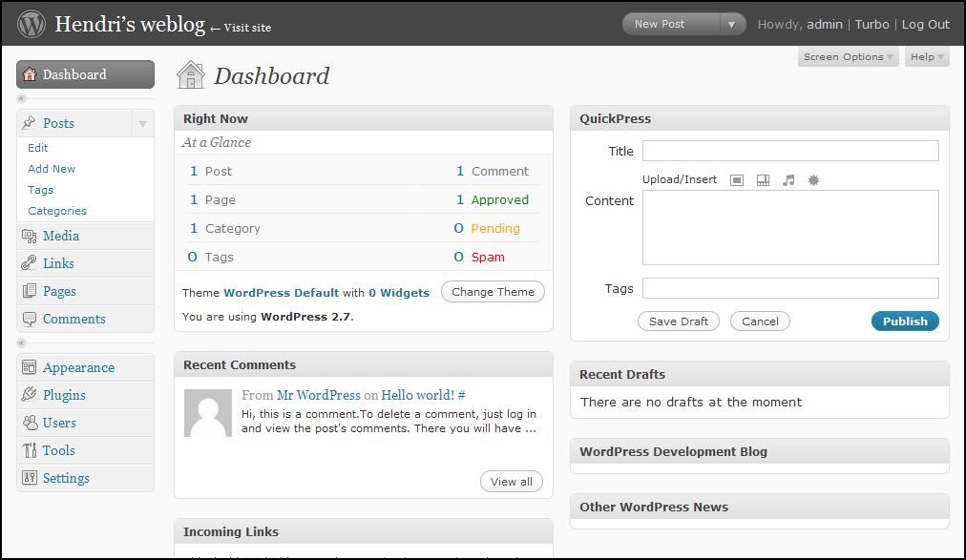Image resolution: width=966 pixels, height=560 pixels.
Task: Click Mr WordPress commenter avatar
Action: 208,413
